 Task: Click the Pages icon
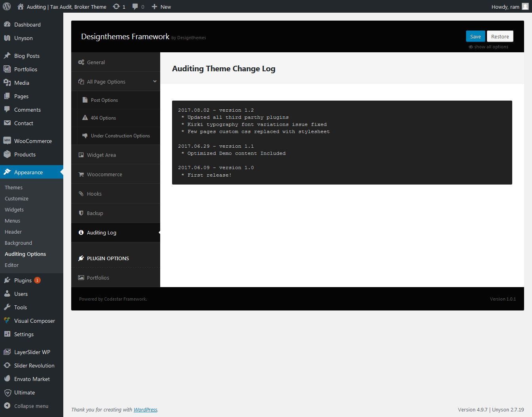(x=7, y=96)
